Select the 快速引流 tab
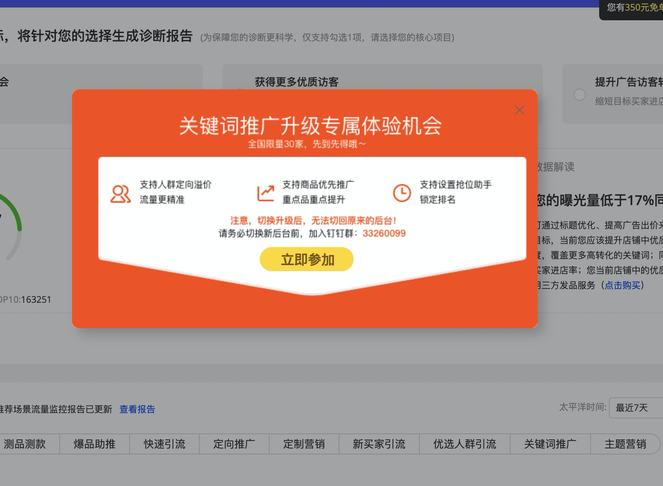This screenshot has height=486, width=663. click(x=165, y=444)
